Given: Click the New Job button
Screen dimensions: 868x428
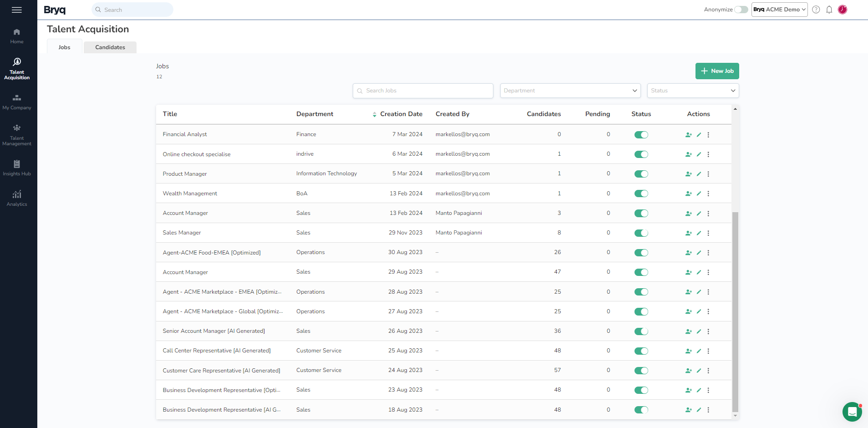Looking at the screenshot, I should tap(717, 71).
